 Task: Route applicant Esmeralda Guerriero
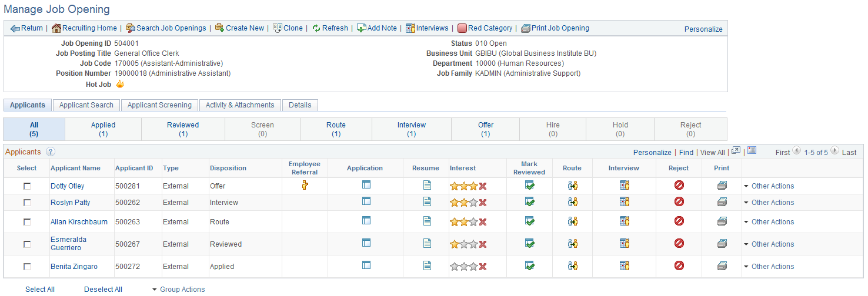[572, 244]
